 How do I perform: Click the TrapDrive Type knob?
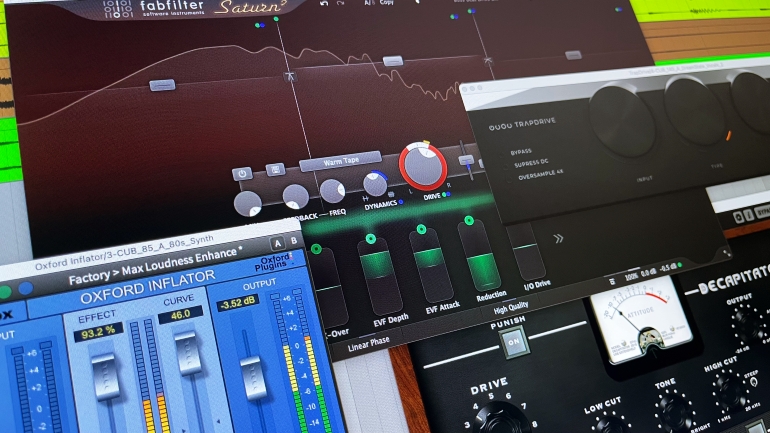pyautogui.click(x=695, y=112)
